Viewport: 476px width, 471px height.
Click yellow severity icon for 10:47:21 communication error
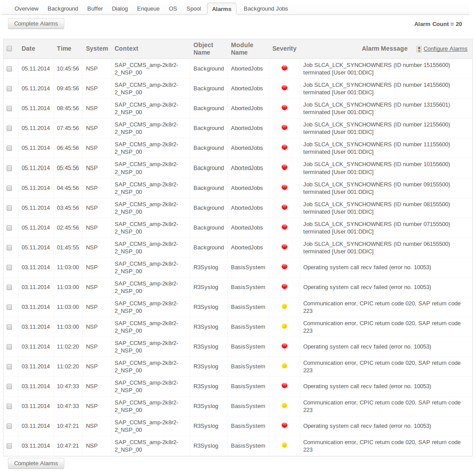[284, 445]
